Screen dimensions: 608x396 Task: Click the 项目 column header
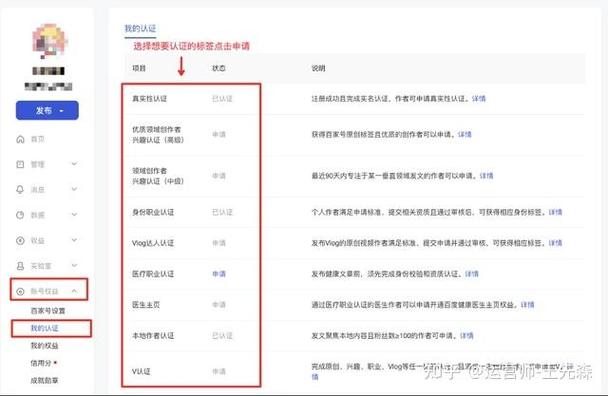coord(139,68)
